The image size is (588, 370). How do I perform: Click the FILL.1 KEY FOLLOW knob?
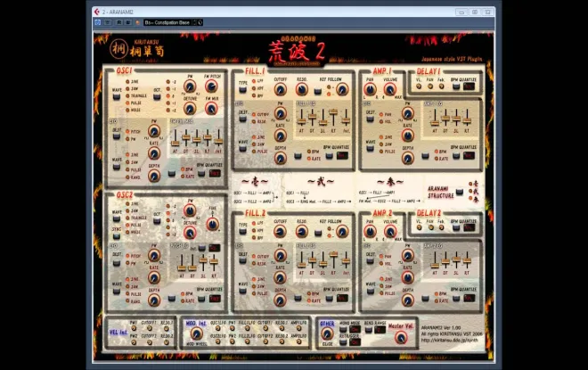tap(341, 89)
